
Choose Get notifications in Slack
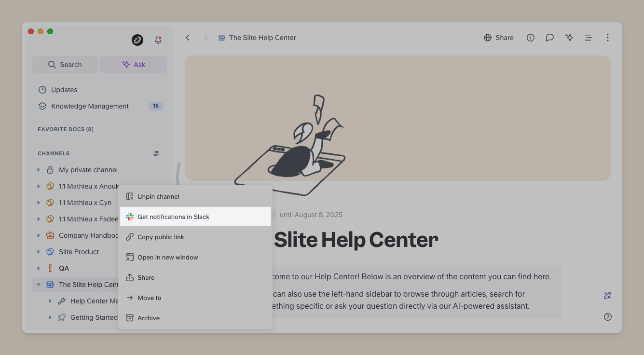tap(195, 217)
